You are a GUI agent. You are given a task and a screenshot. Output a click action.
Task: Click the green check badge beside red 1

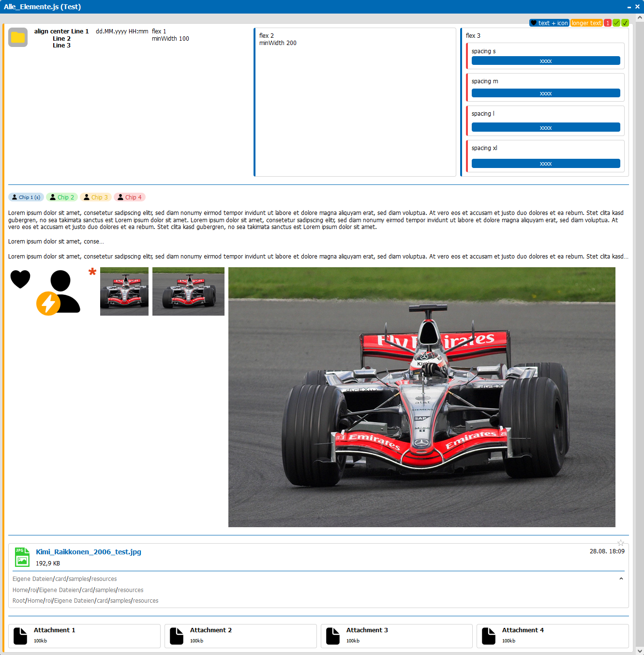[x=616, y=23]
